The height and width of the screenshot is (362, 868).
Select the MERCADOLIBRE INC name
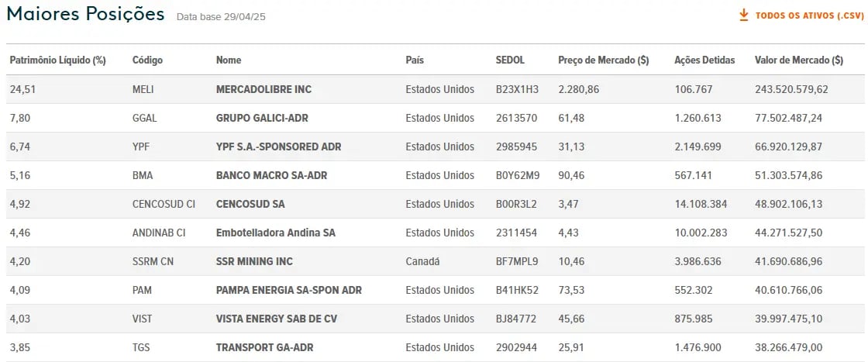coord(264,89)
